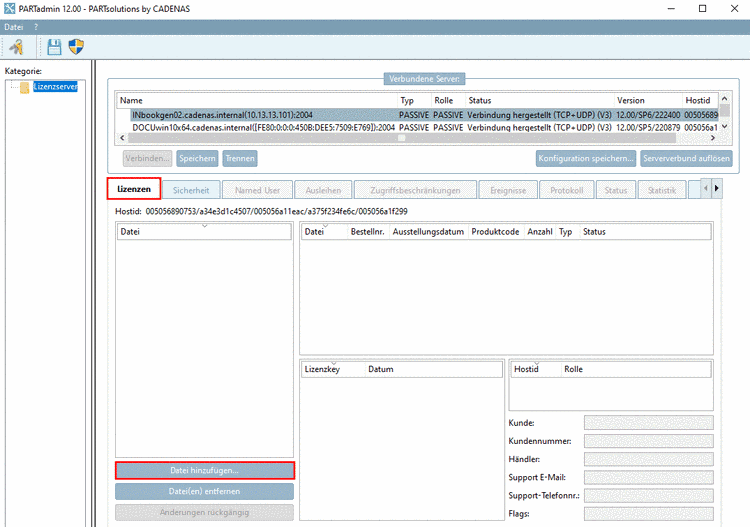Switch to the Sicherheit tab

pos(191,190)
